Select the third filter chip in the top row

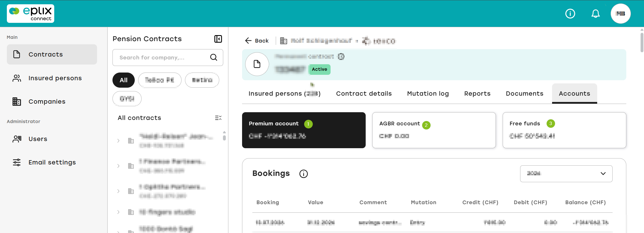202,80
